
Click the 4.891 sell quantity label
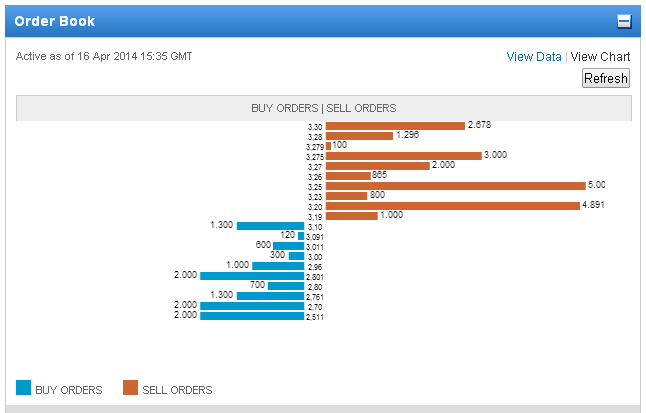[593, 205]
